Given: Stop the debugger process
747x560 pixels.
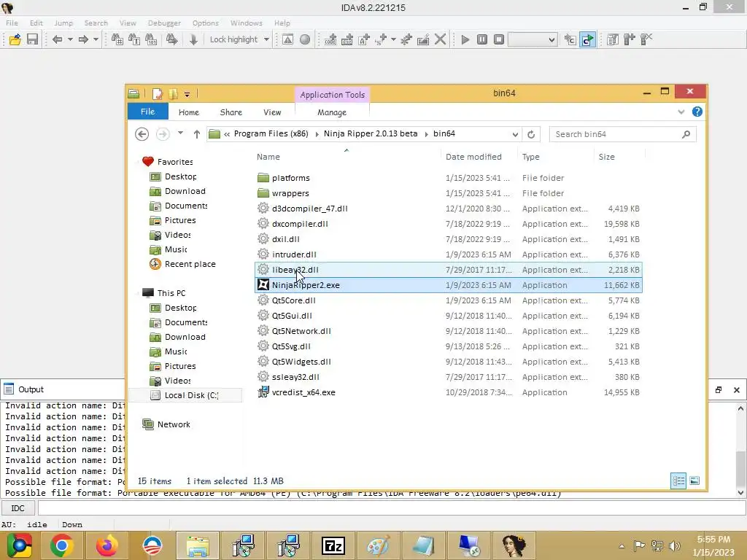Looking at the screenshot, I should (x=499, y=39).
